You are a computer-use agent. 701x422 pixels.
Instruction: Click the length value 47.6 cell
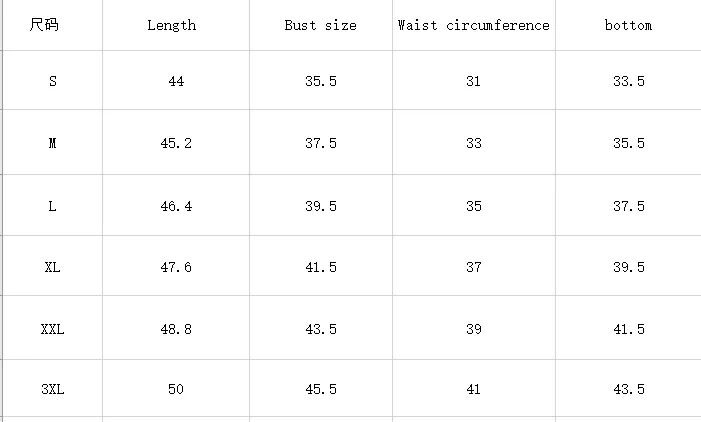[176, 267]
